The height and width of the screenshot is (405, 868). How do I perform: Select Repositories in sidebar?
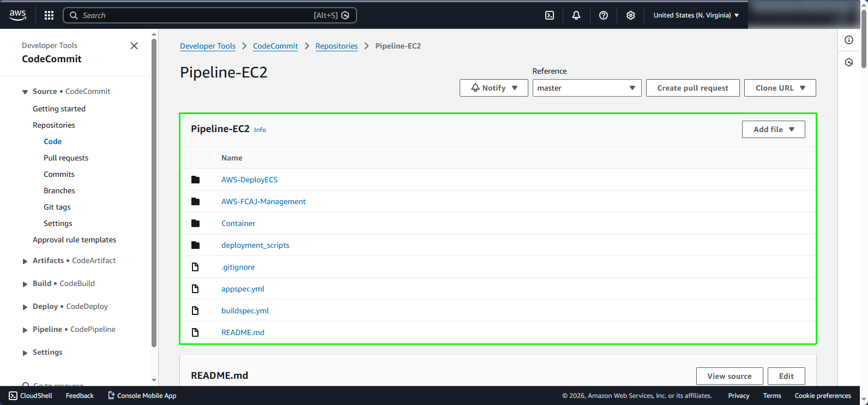(x=54, y=125)
